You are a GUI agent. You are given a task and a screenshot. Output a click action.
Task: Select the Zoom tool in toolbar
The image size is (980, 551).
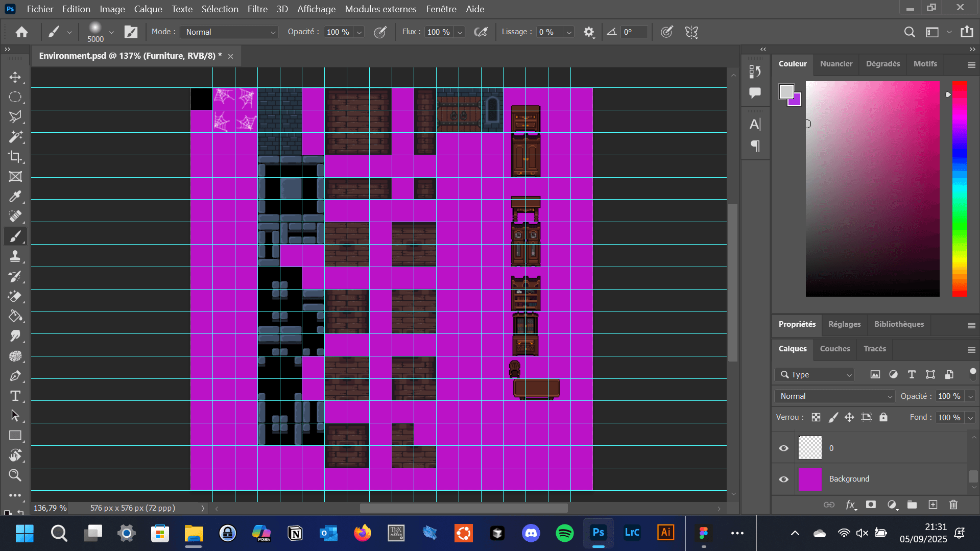(x=15, y=475)
